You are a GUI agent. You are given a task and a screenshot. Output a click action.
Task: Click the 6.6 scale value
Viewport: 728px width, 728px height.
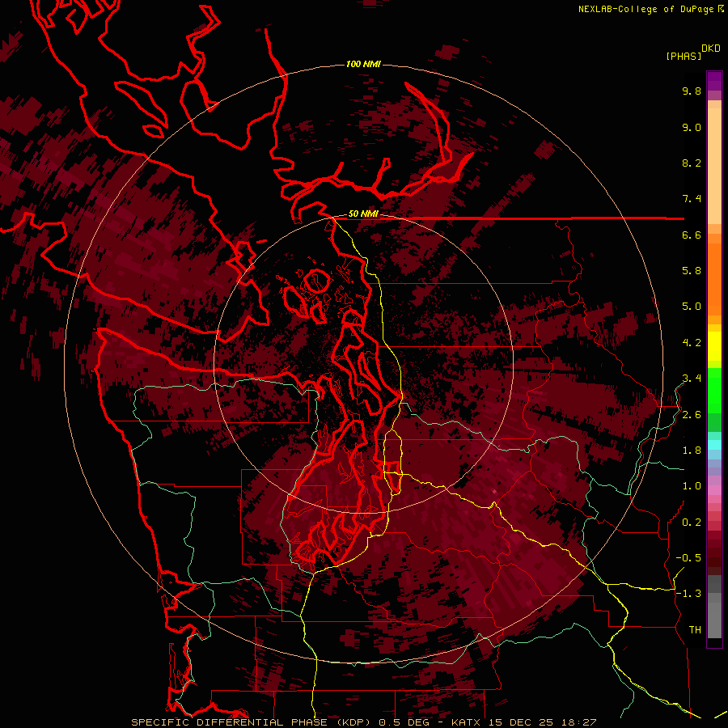click(692, 235)
